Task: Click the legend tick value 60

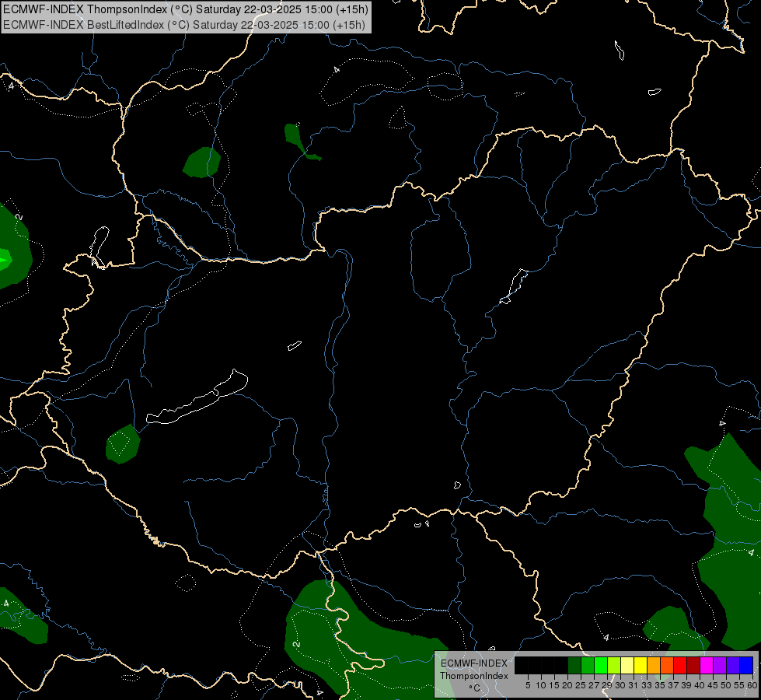Action: click(752, 685)
